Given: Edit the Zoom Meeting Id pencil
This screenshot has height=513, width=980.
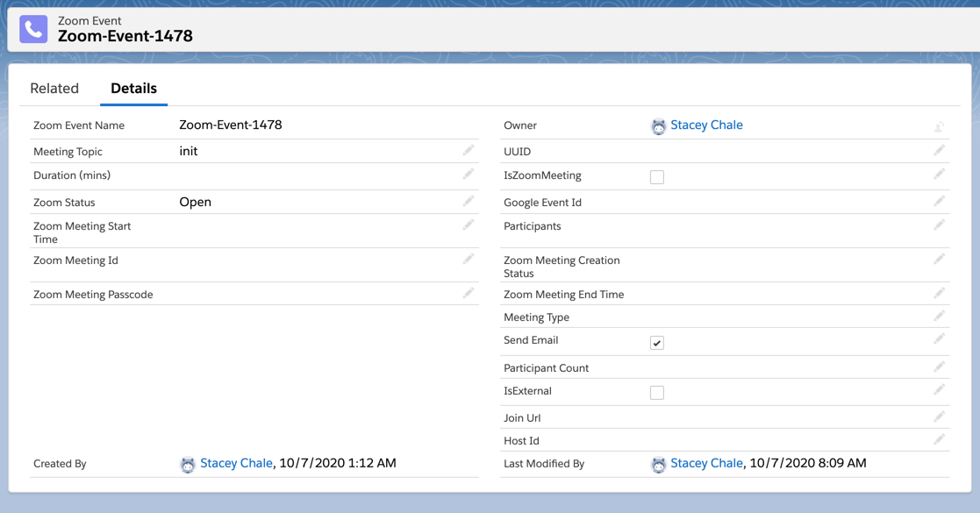Looking at the screenshot, I should pyautogui.click(x=469, y=260).
